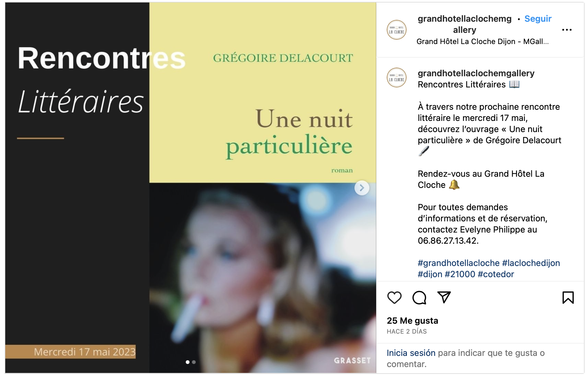Click the La Cloche avatar beside the caption
This screenshot has height=377, width=588.
[396, 78]
